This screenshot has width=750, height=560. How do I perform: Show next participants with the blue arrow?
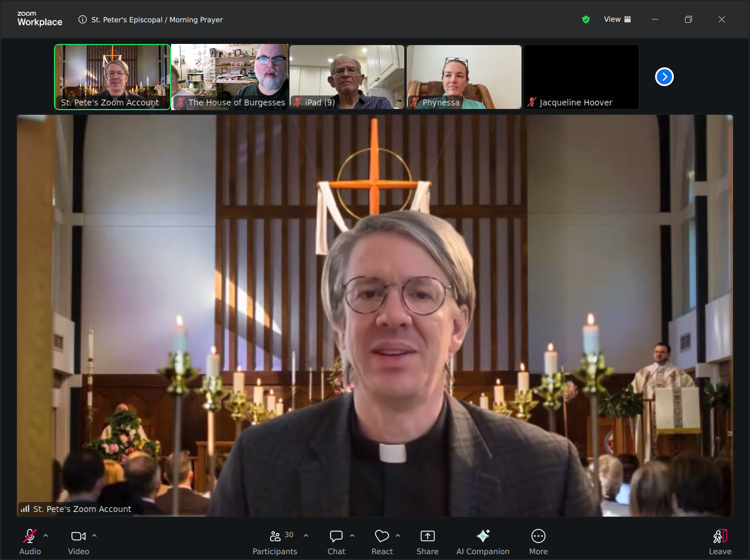(664, 77)
